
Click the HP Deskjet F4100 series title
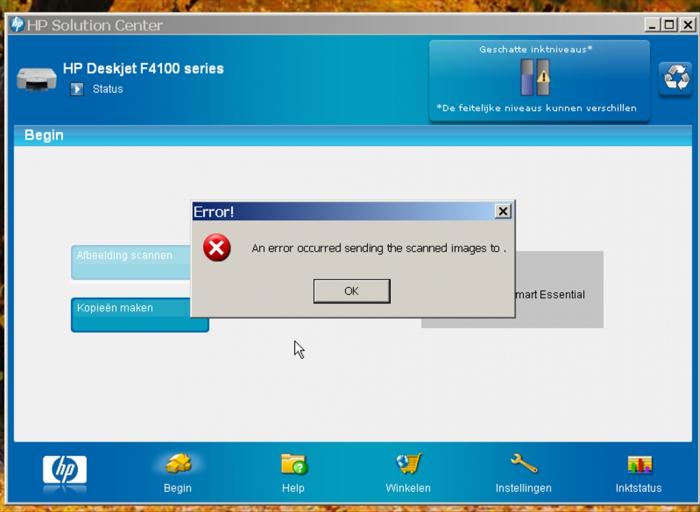(x=143, y=68)
